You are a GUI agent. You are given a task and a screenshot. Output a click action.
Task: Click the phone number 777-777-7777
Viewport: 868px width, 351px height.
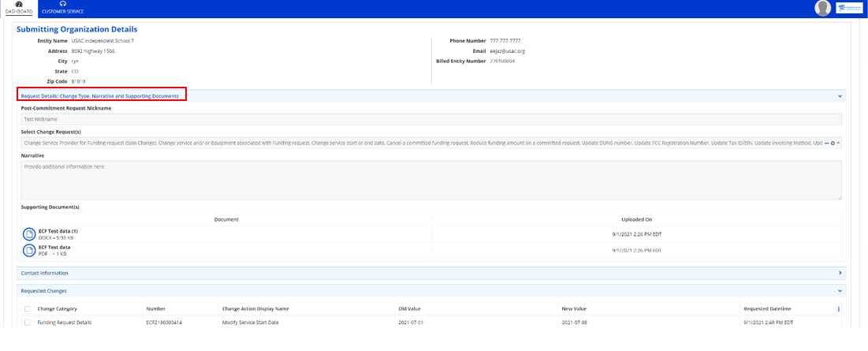tap(505, 41)
